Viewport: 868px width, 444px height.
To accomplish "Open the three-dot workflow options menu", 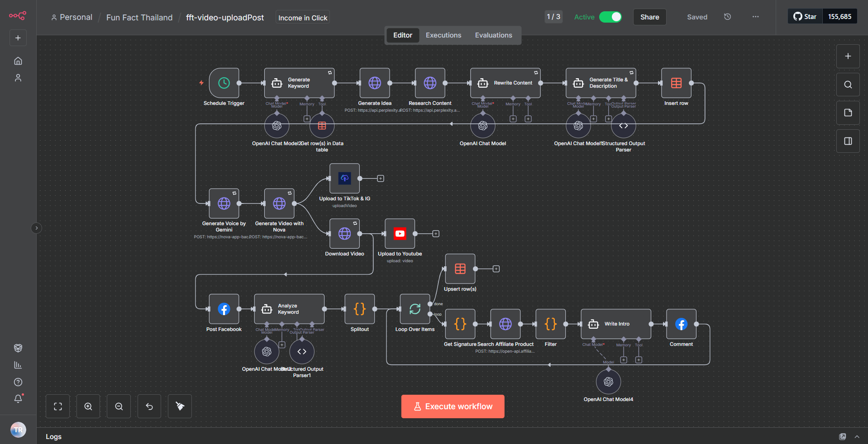I will click(x=755, y=17).
